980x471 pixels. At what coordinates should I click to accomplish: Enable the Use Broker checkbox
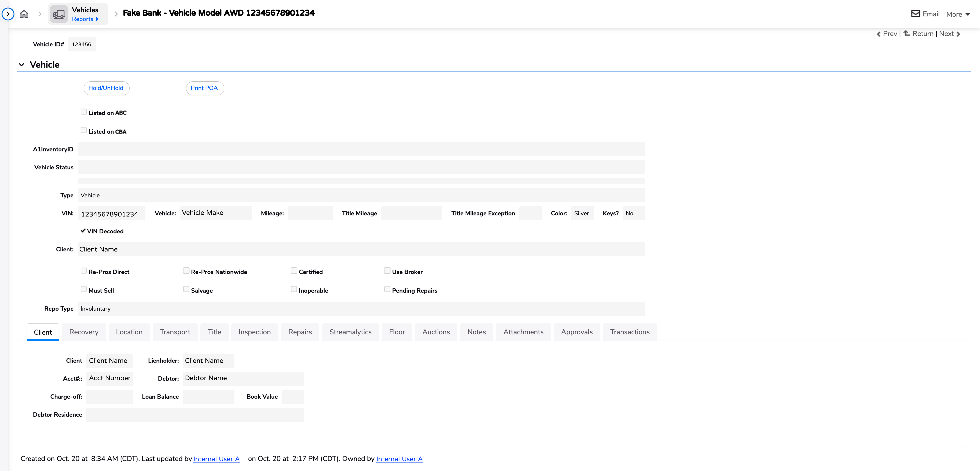387,271
